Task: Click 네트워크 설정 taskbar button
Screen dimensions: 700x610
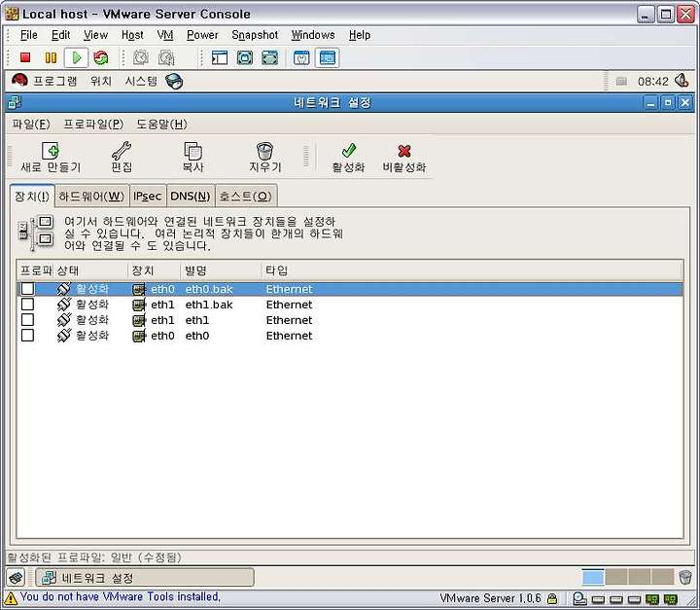Action: (x=145, y=578)
